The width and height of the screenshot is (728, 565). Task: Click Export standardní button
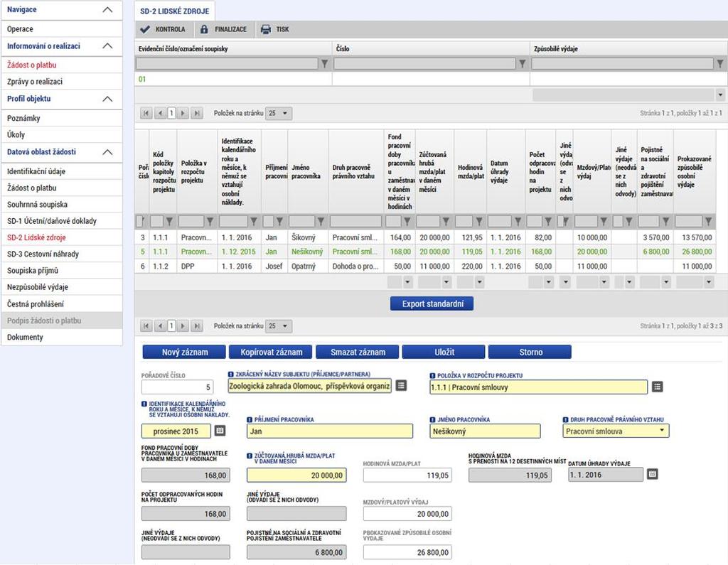point(432,303)
